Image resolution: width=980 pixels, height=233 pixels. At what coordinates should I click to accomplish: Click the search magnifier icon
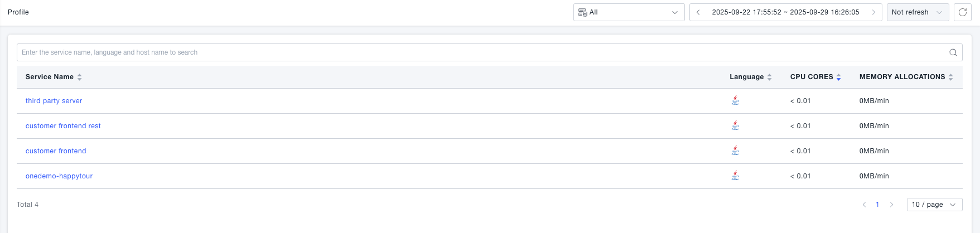click(x=953, y=52)
